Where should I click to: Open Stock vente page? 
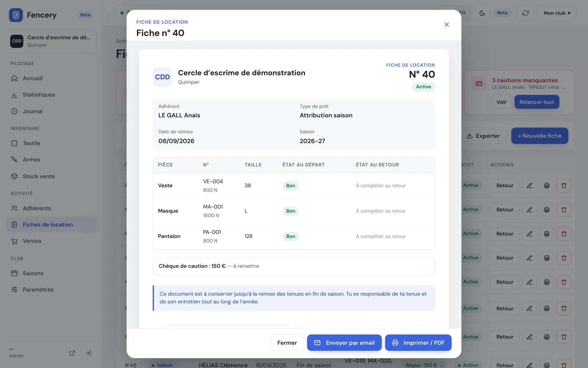pyautogui.click(x=51, y=176)
